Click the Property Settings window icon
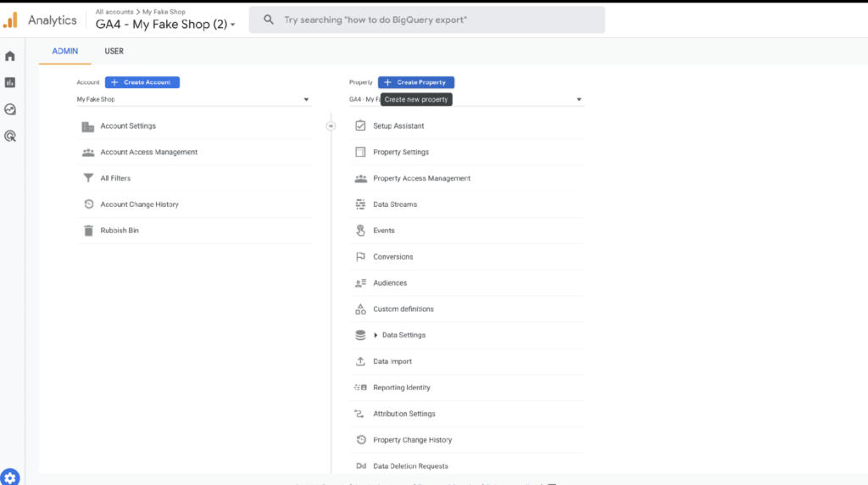This screenshot has width=868, height=485. pos(360,152)
